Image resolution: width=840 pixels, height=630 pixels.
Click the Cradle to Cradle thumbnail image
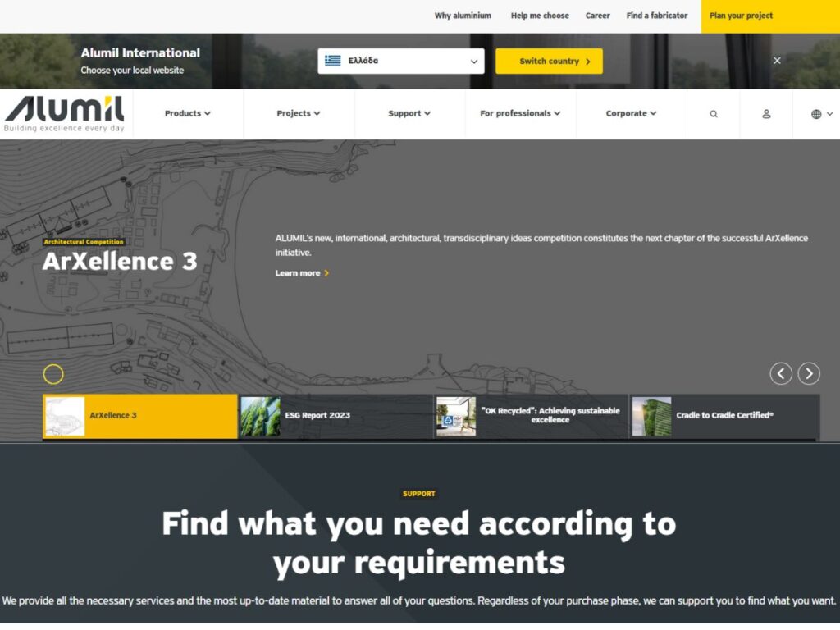pyautogui.click(x=651, y=416)
